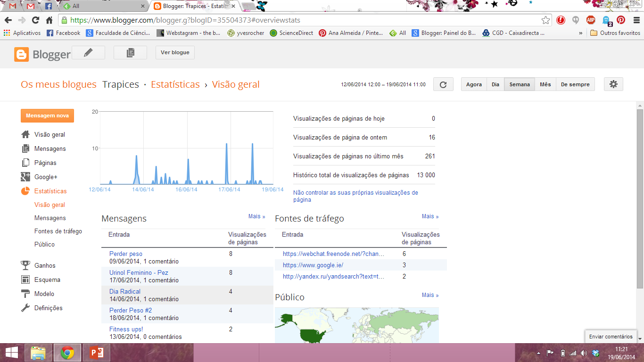The width and height of the screenshot is (644, 362).
Task: Click the pencil icon to create post
Action: (x=88, y=52)
